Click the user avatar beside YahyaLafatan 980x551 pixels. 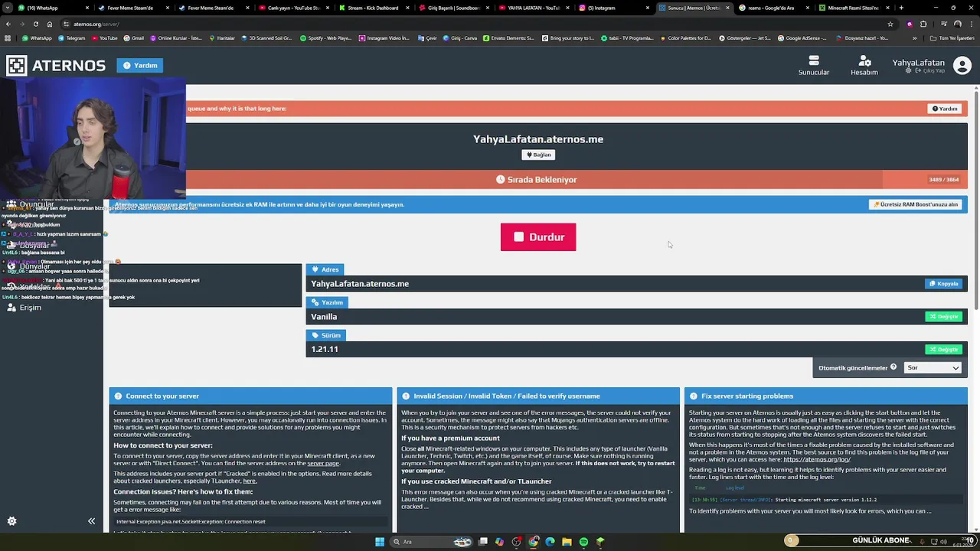tap(962, 66)
